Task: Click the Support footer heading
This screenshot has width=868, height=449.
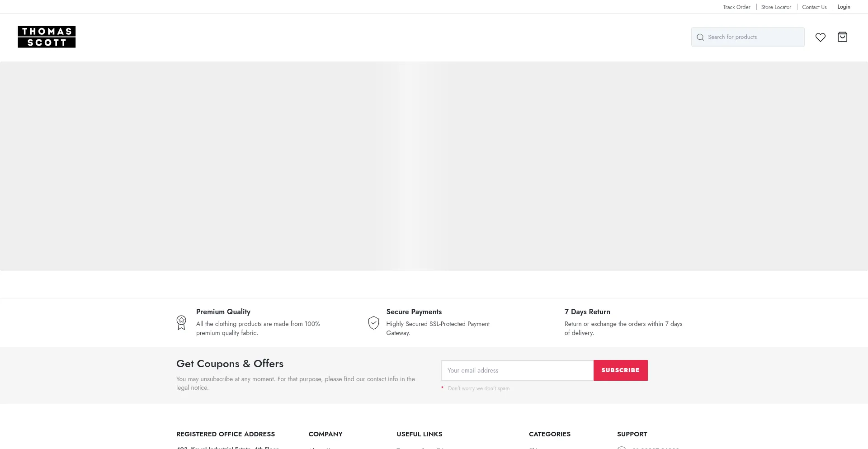Action: point(632,434)
